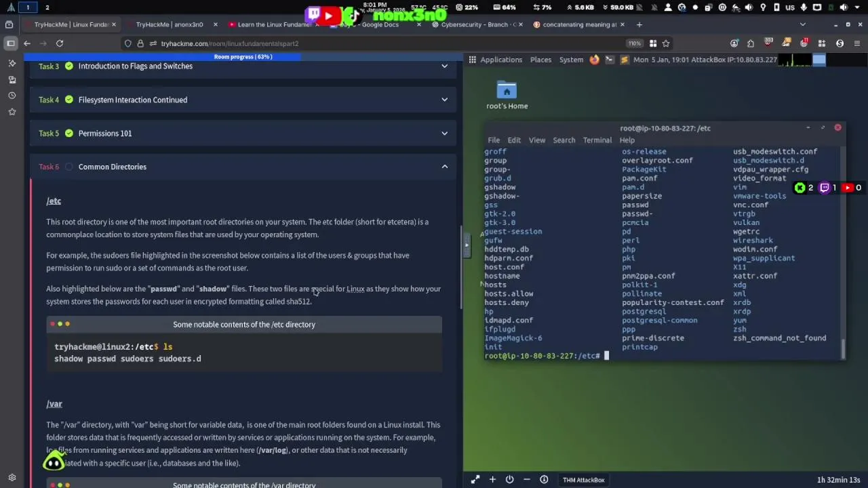Grab the split view divider handle
Viewport: 868px width, 488px height.
click(467, 245)
